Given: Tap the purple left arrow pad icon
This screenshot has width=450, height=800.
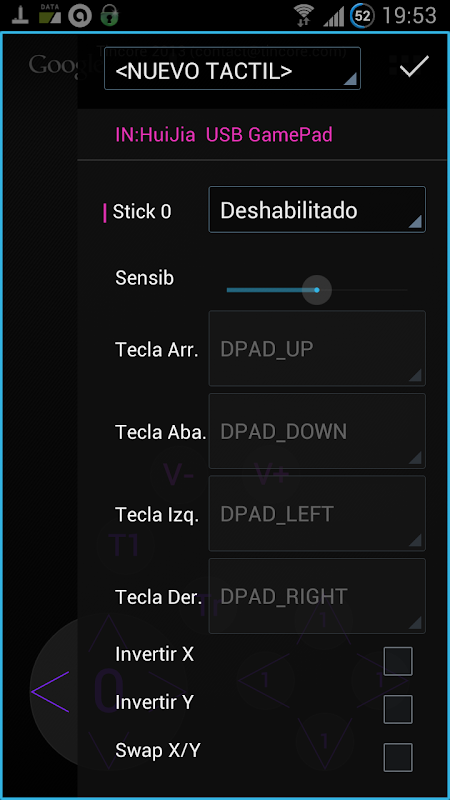Looking at the screenshot, I should coord(50,692).
